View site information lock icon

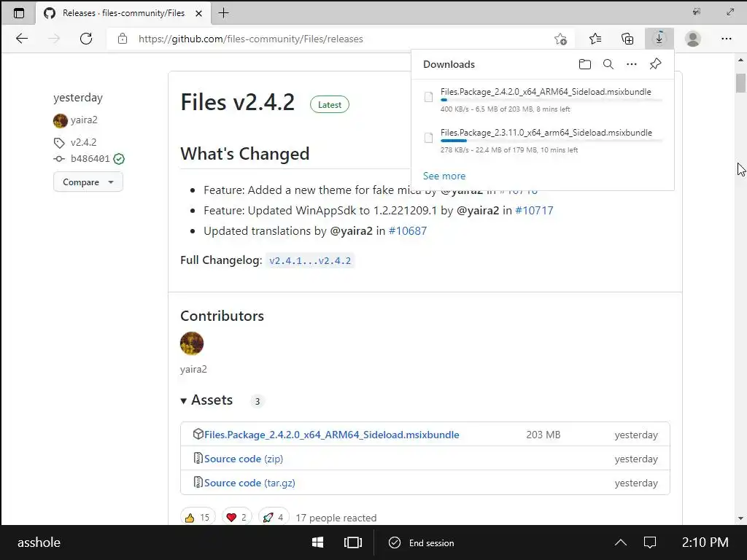[x=123, y=39]
